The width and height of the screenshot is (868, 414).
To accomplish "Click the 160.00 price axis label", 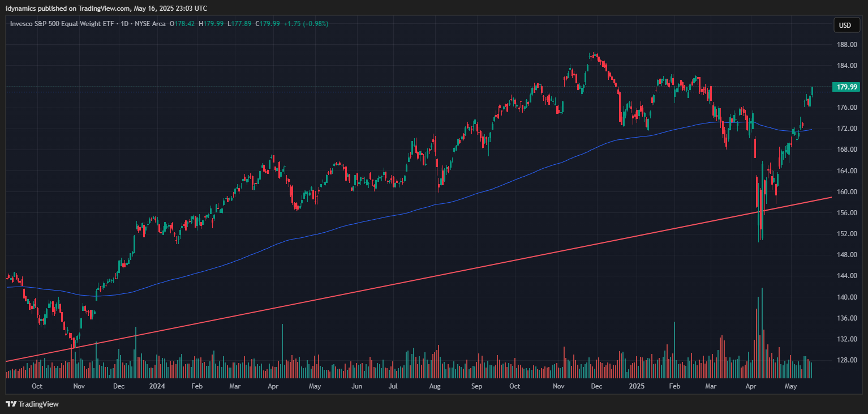I will 846,192.
